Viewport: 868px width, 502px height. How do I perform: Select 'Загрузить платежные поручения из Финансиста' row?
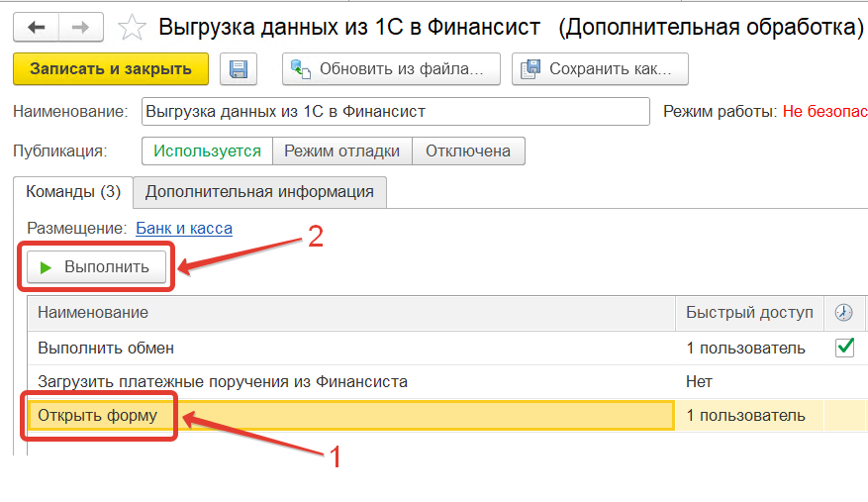tap(447, 382)
